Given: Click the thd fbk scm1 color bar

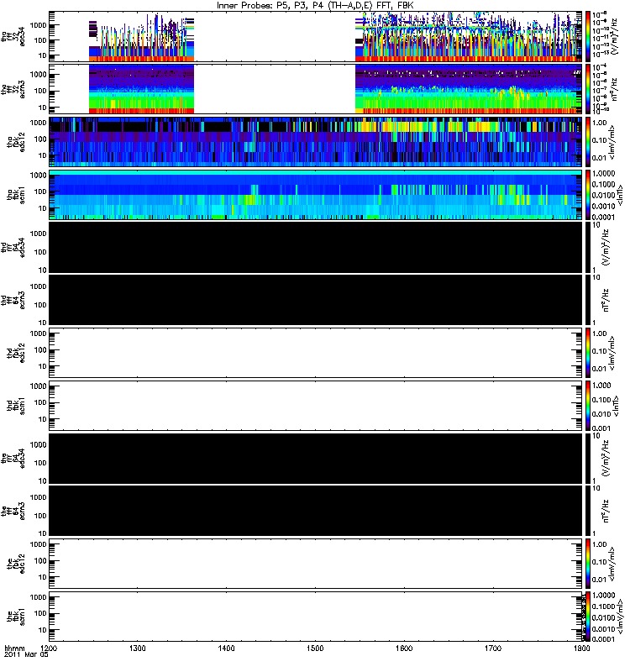Looking at the screenshot, I should tap(588, 406).
